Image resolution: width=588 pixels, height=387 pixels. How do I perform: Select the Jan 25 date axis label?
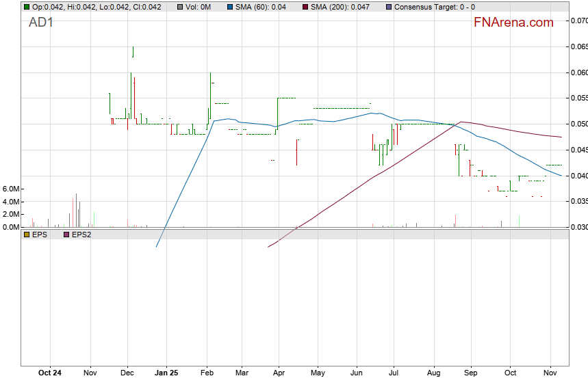[166, 373]
